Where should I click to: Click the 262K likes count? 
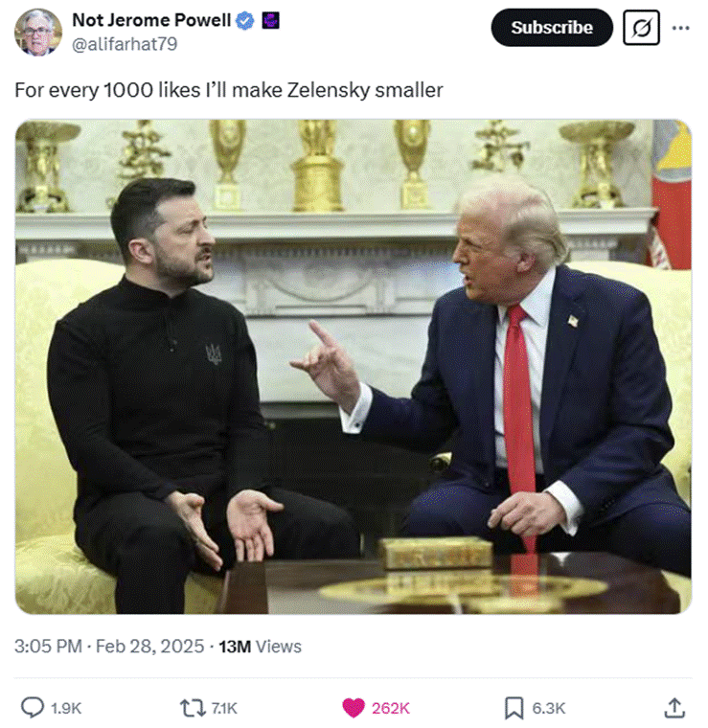(391, 709)
